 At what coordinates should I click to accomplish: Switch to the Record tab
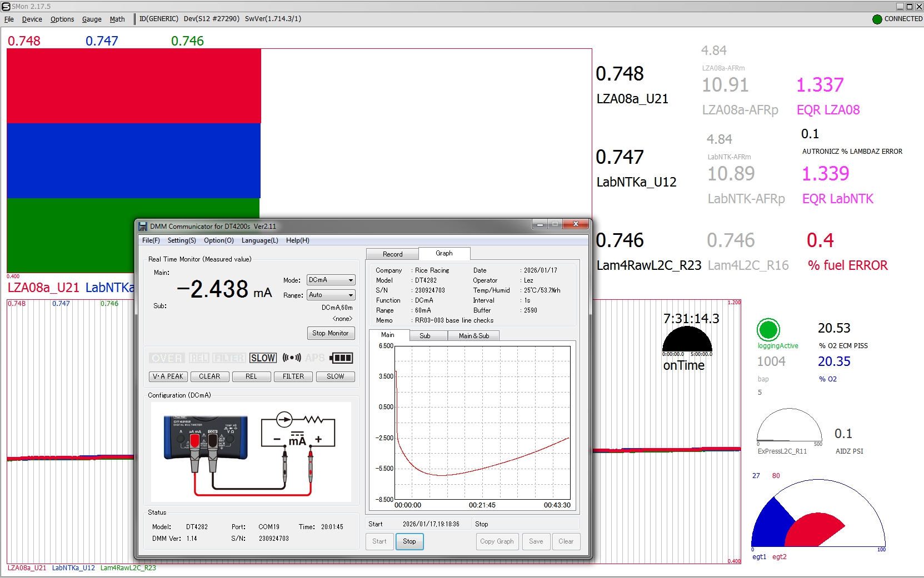click(392, 253)
